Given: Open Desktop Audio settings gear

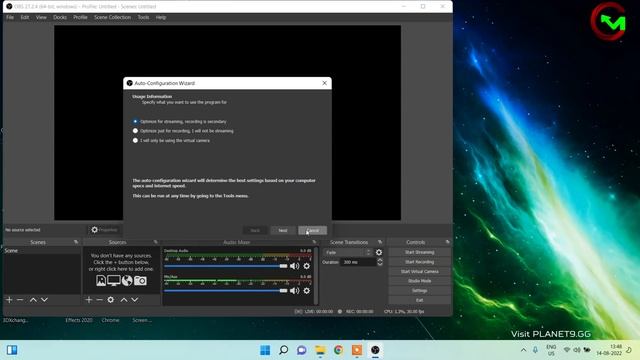Looking at the screenshot, I should point(307,266).
